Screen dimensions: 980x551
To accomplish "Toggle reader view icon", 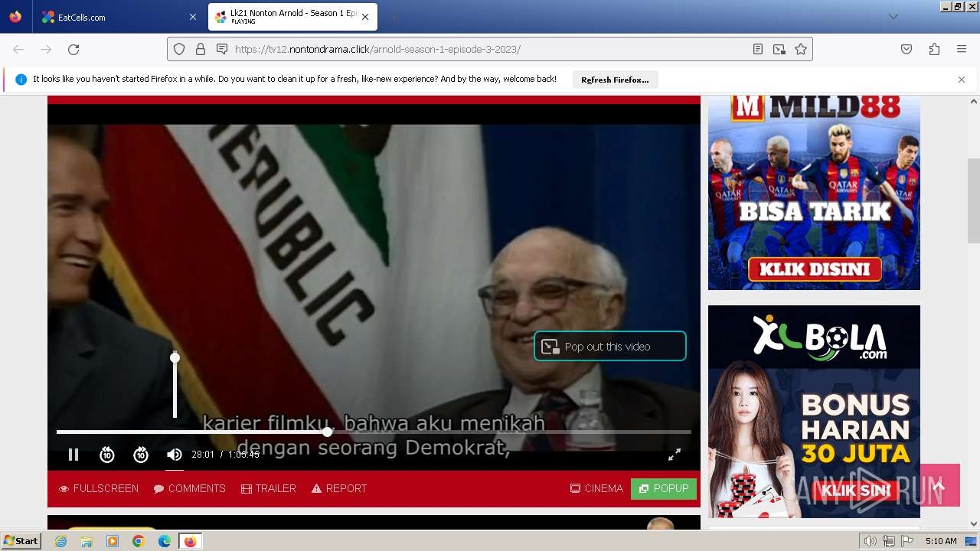I will 758,49.
